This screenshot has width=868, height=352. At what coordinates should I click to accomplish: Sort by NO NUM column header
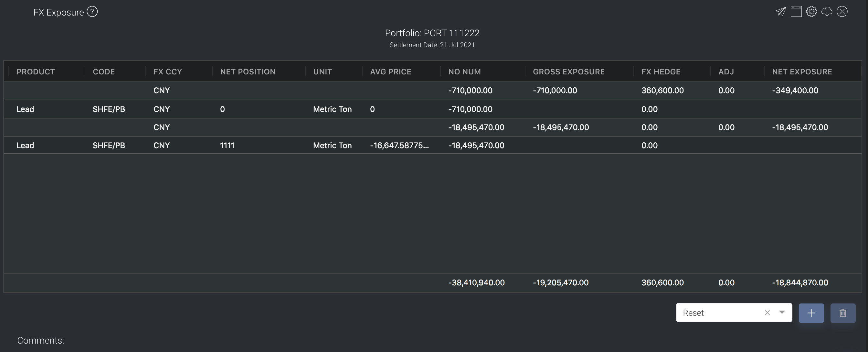464,71
